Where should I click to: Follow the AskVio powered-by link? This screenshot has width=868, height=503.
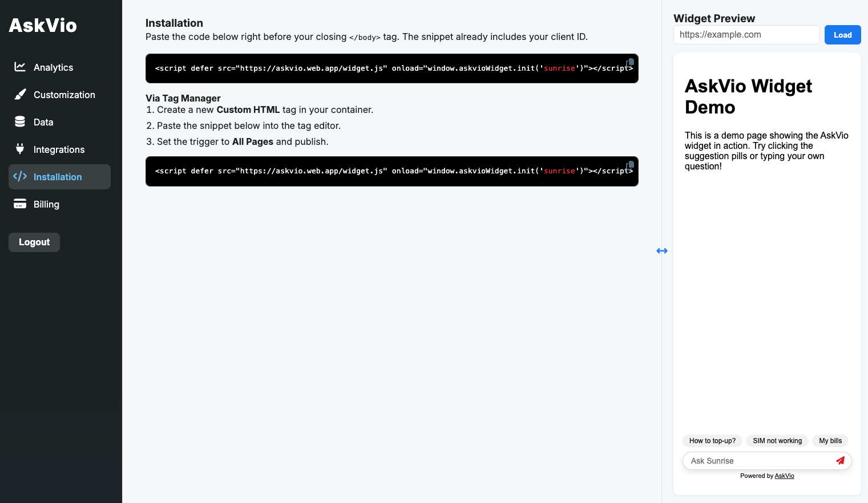[784, 476]
